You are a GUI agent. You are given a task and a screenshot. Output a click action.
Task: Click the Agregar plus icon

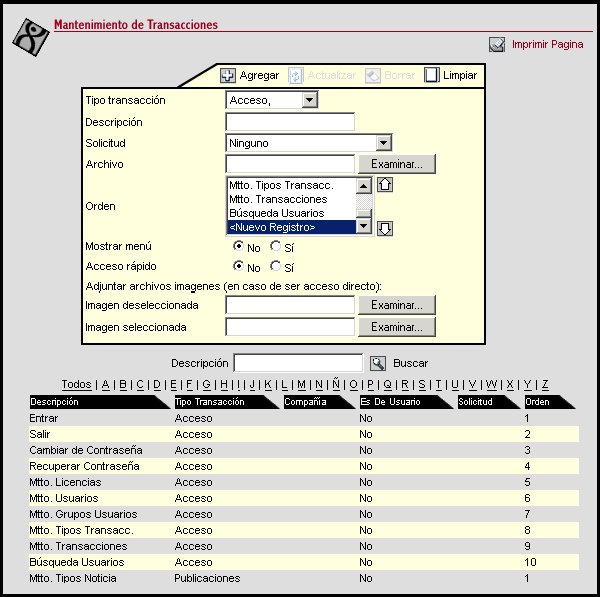point(227,75)
